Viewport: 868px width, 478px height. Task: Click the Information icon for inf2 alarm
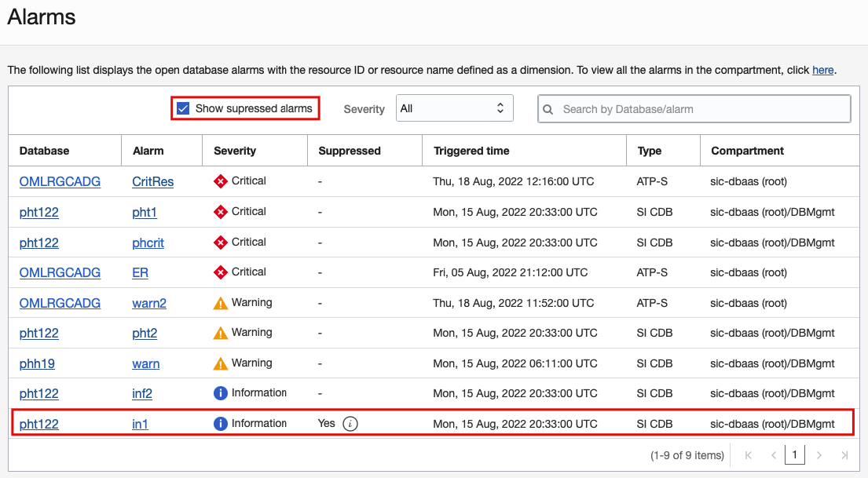(x=221, y=393)
